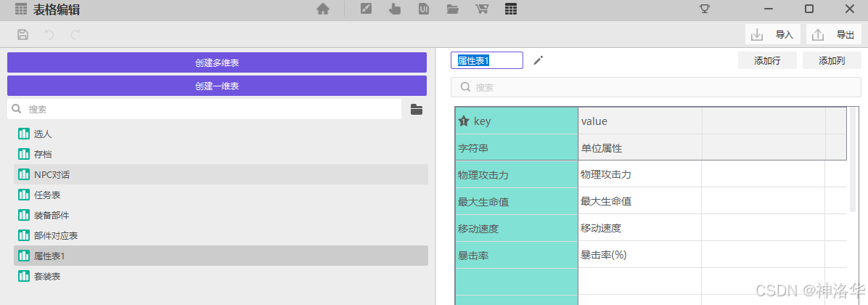868x305 pixels.
Task: Click the 暴击率(%) value cell
Action: click(x=640, y=255)
